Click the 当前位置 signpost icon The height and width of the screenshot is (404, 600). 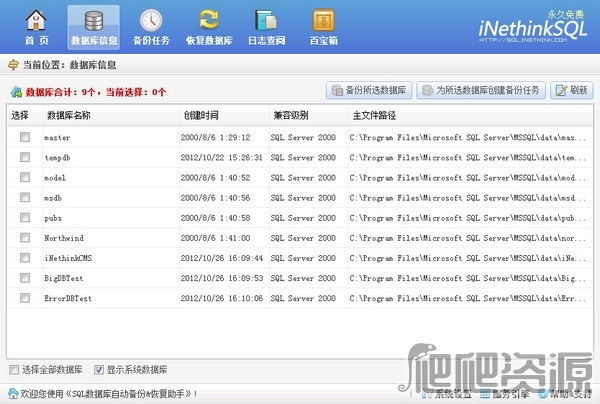click(x=13, y=65)
